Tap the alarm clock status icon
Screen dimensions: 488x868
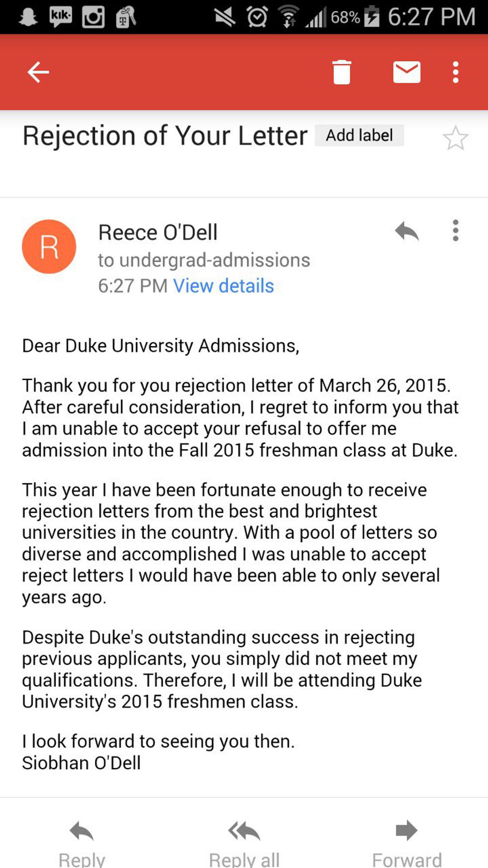pos(257,17)
